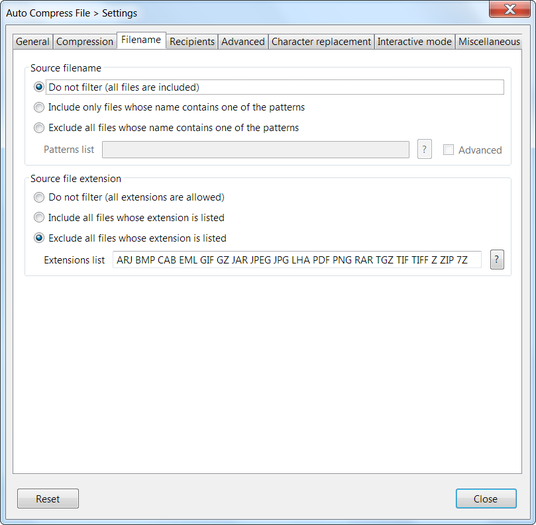Go to the Interactive mode tab
The width and height of the screenshot is (536, 525).
pos(414,42)
